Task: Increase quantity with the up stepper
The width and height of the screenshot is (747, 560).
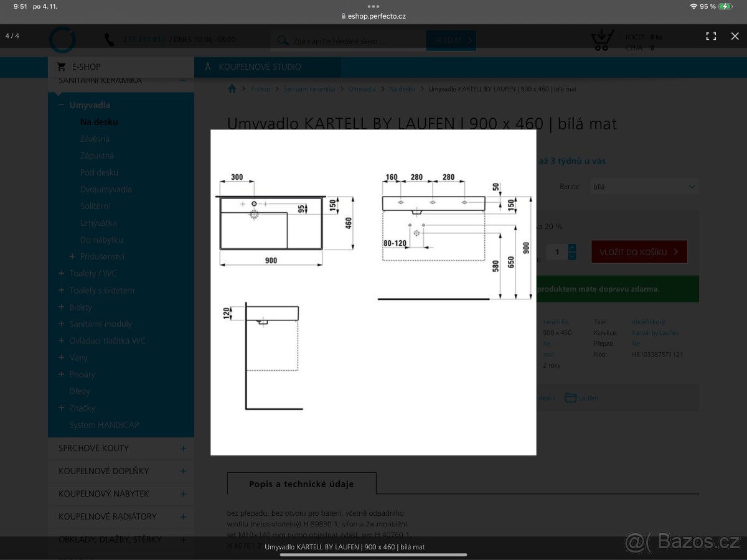Action: click(572, 248)
